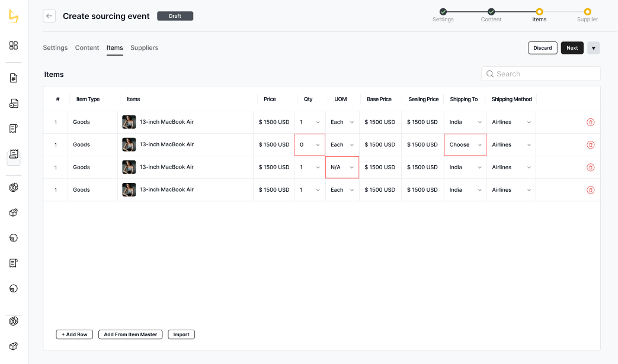The width and height of the screenshot is (618, 364).
Task: Click trash icon on the third row
Action: click(590, 167)
